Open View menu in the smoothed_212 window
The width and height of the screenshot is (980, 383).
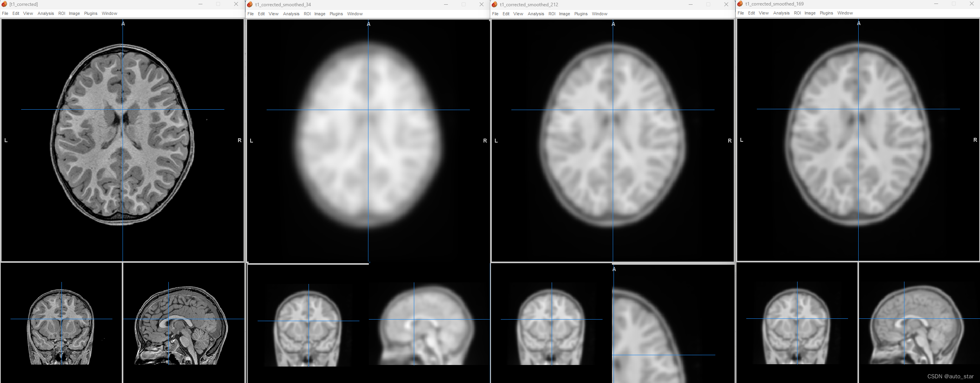pos(518,14)
